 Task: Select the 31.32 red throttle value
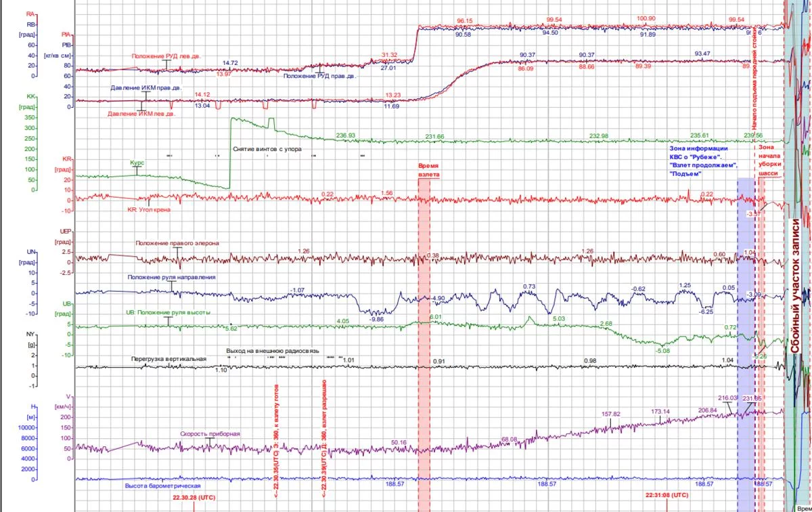[x=389, y=54]
